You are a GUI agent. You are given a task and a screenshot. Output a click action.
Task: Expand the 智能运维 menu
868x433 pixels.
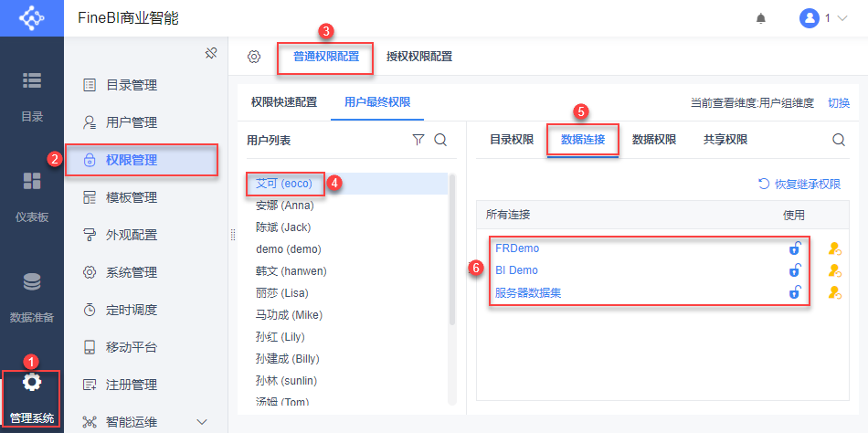coord(203,421)
